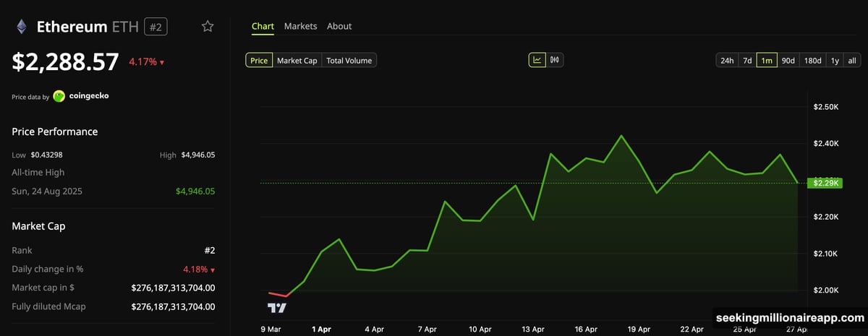The height and width of the screenshot is (336, 868).
Task: Click the green all-time high $4,946.05 value
Action: [195, 191]
